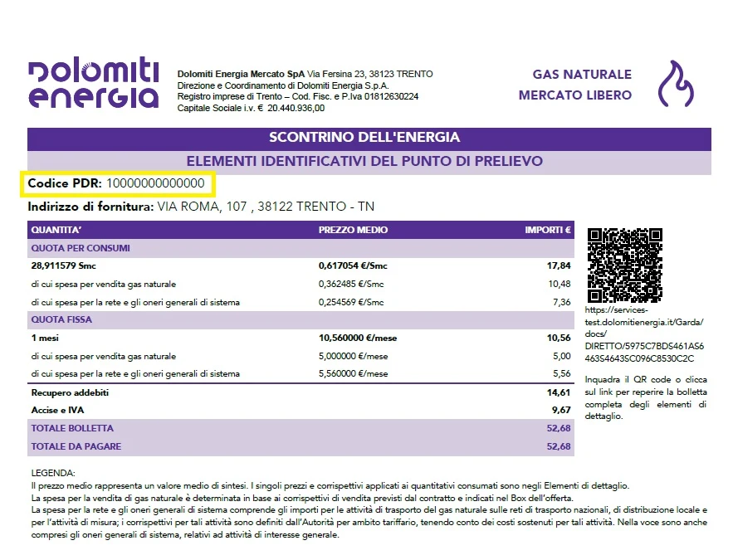The height and width of the screenshot is (560, 733).
Task: Select the price '10,560000 €/mese'
Action: coord(358,338)
